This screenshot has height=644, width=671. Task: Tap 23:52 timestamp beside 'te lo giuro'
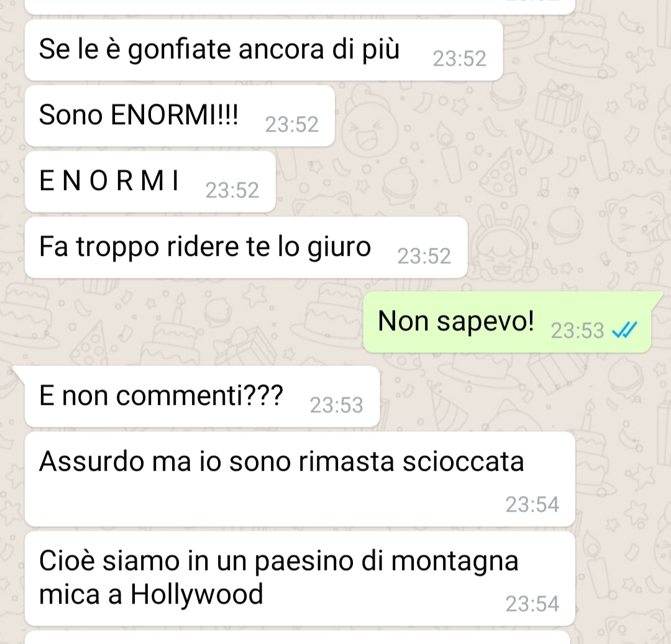pos(424,256)
